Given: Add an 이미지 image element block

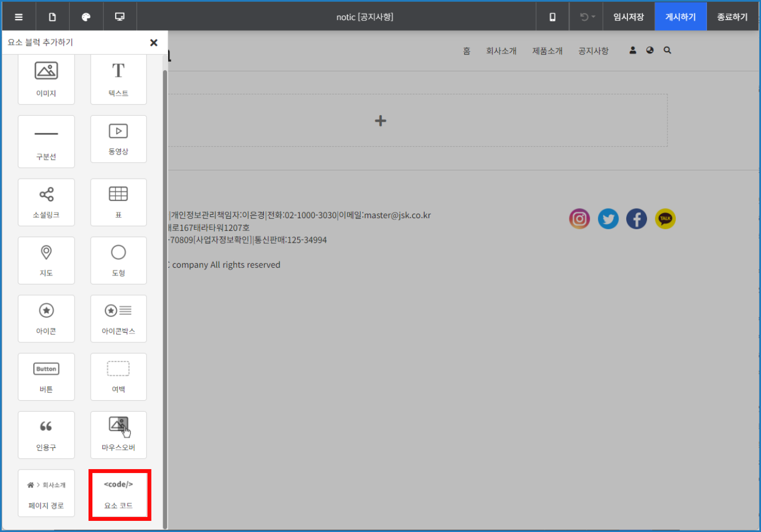Looking at the screenshot, I should tap(46, 79).
